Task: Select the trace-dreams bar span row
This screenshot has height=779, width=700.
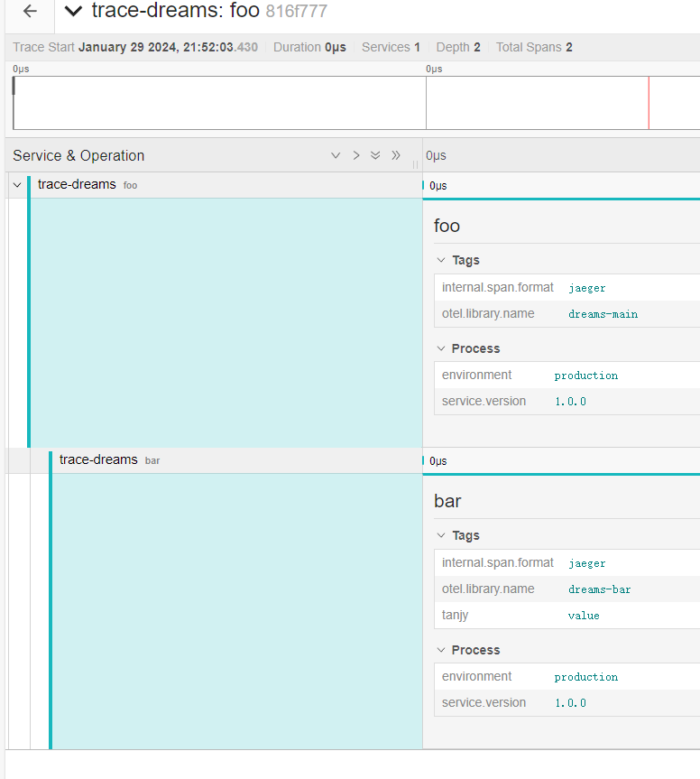Action: 98,459
